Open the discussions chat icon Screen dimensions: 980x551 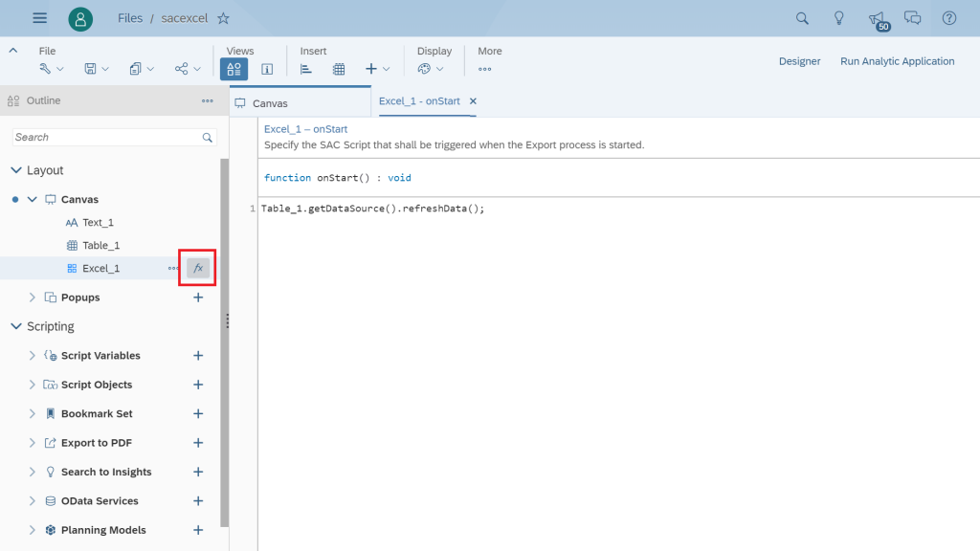coord(912,18)
